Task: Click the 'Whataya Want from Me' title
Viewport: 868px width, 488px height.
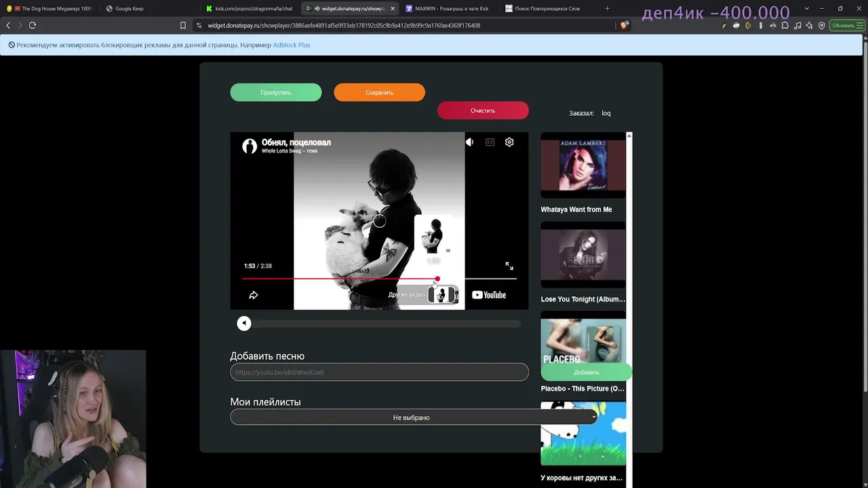Action: [576, 209]
